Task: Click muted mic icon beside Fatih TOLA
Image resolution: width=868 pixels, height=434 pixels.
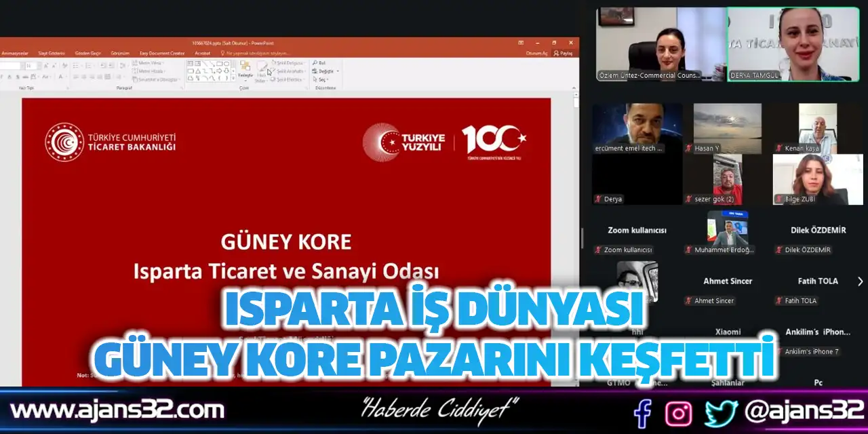Action: pos(779,301)
